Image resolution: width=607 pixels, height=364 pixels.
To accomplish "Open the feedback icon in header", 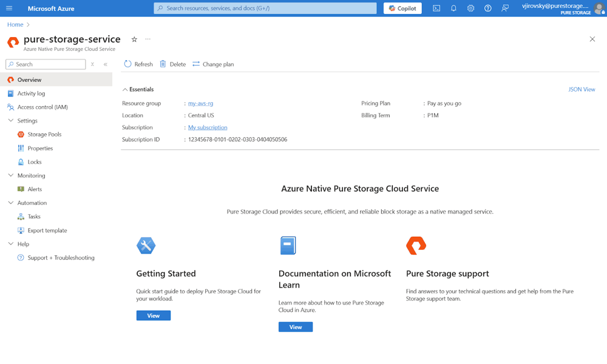I will [x=505, y=8].
